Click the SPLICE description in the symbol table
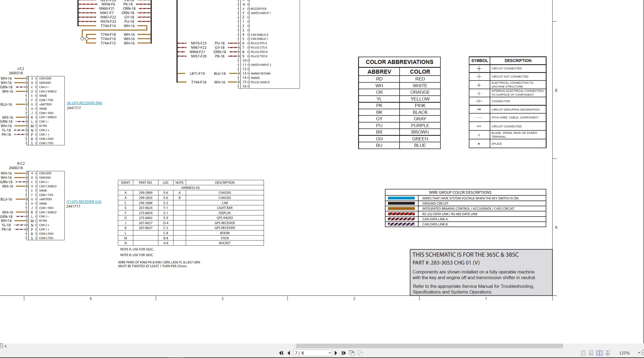The height and width of the screenshot is (358, 644). click(x=496, y=144)
